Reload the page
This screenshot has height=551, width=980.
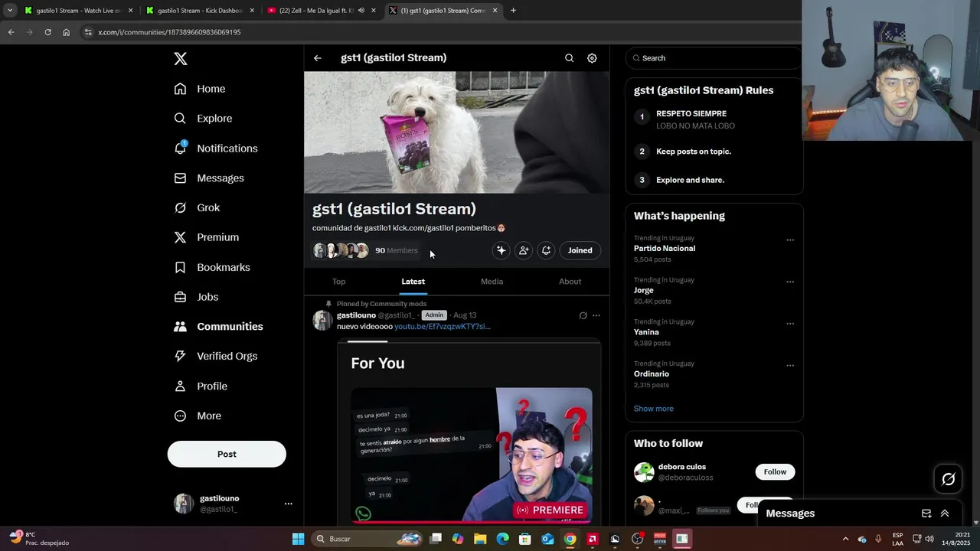point(47,32)
